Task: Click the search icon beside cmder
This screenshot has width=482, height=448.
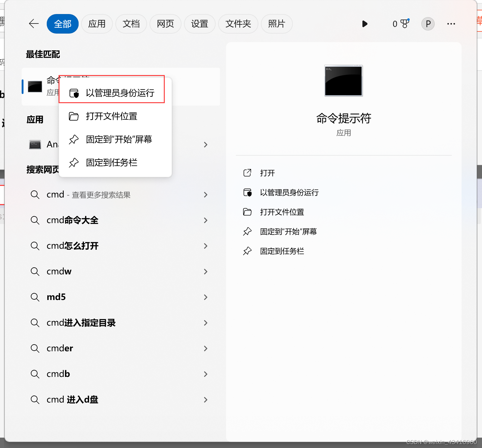Action: pos(35,349)
